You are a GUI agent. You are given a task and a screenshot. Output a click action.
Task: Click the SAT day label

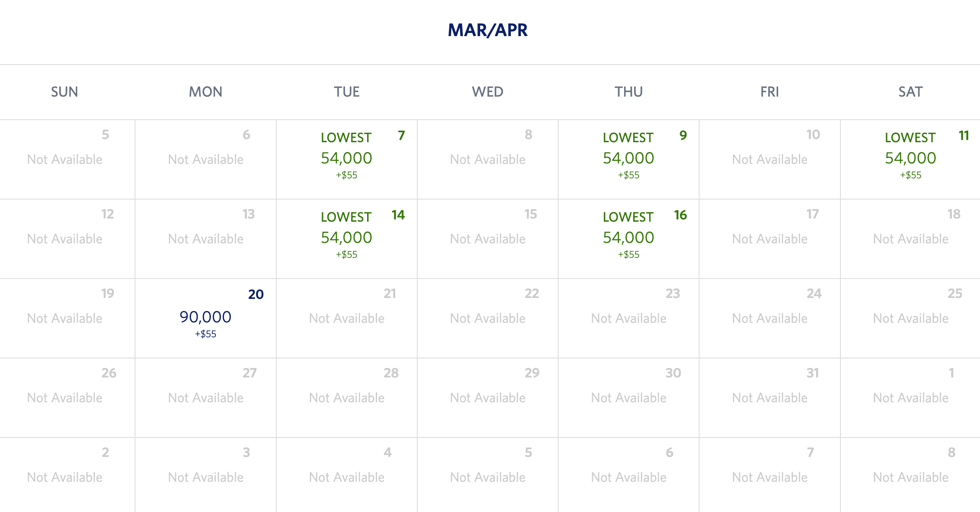909,92
